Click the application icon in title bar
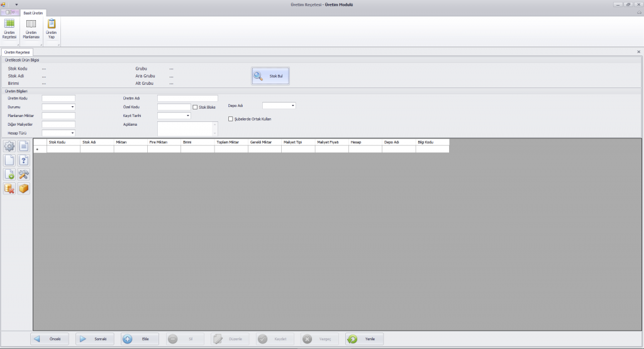 (x=3, y=4)
